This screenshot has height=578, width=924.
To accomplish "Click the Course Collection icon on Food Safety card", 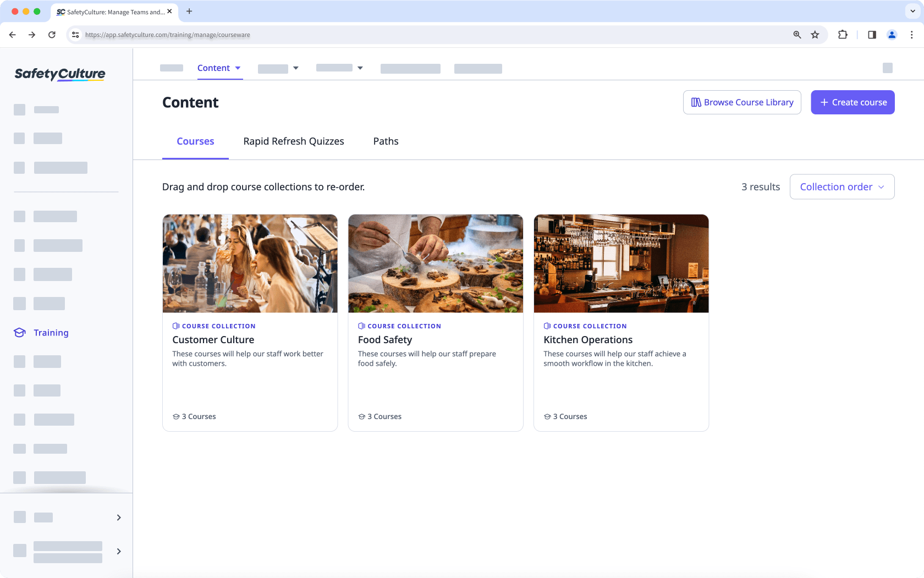I will click(361, 326).
